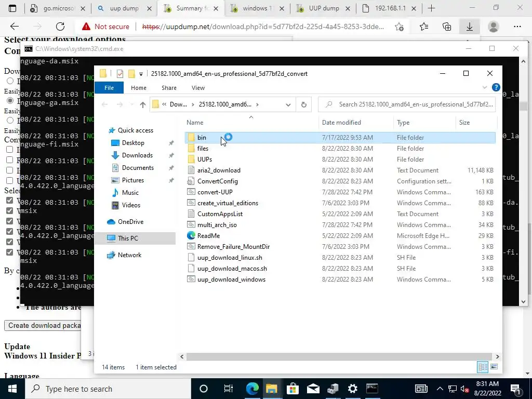Select the ConvertConfig settings file icon
The image size is (532, 399).
(x=191, y=181)
